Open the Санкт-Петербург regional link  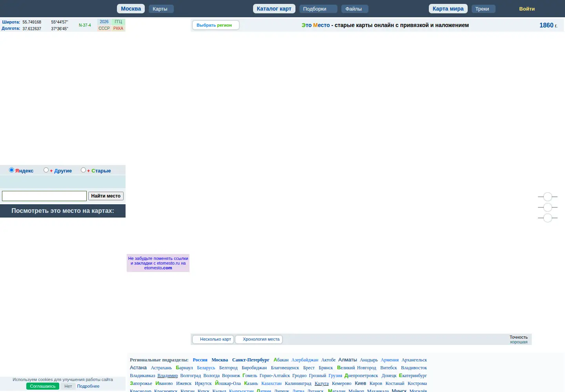(251, 360)
